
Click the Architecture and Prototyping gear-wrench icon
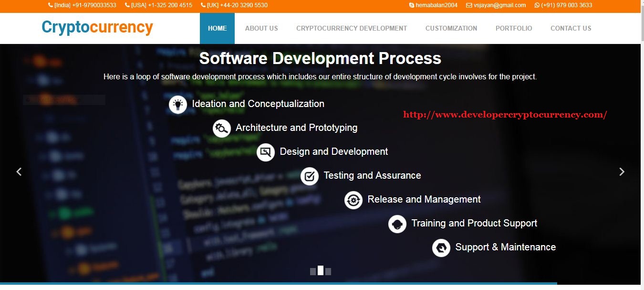[x=222, y=128]
